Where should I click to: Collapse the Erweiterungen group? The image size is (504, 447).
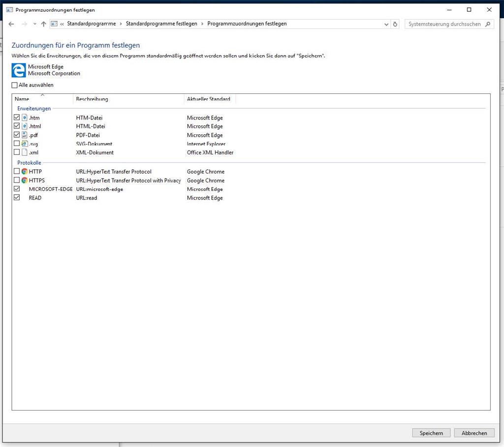point(34,109)
